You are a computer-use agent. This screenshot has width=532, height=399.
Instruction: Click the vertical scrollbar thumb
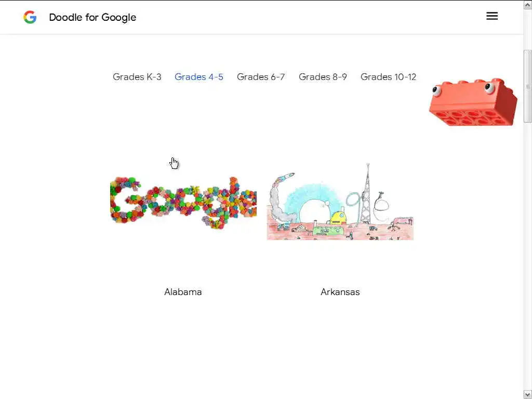coord(528,86)
